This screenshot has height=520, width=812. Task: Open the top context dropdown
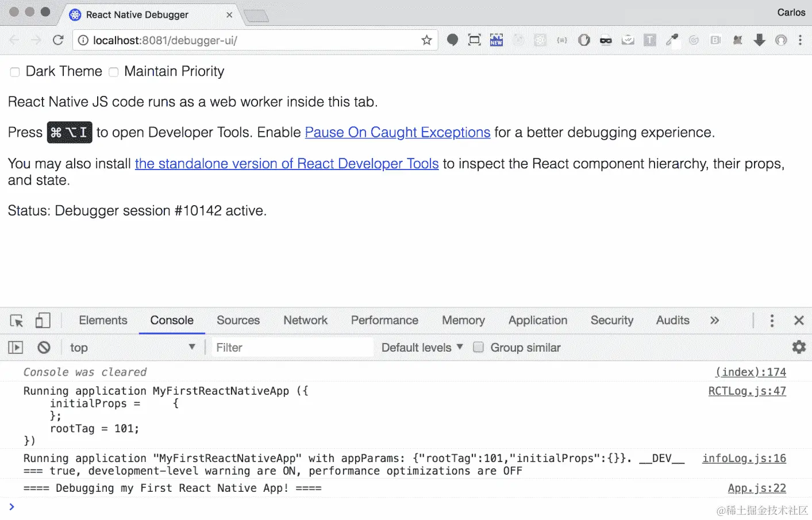[132, 347]
